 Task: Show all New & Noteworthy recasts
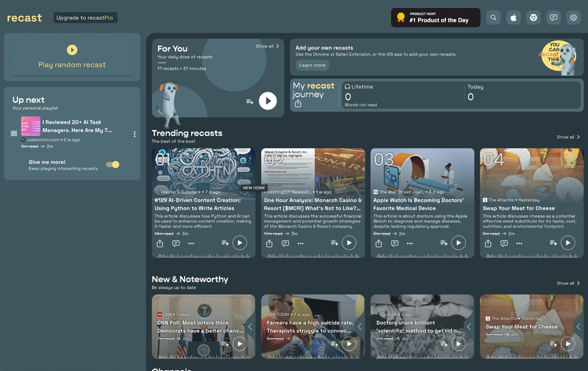[568, 283]
